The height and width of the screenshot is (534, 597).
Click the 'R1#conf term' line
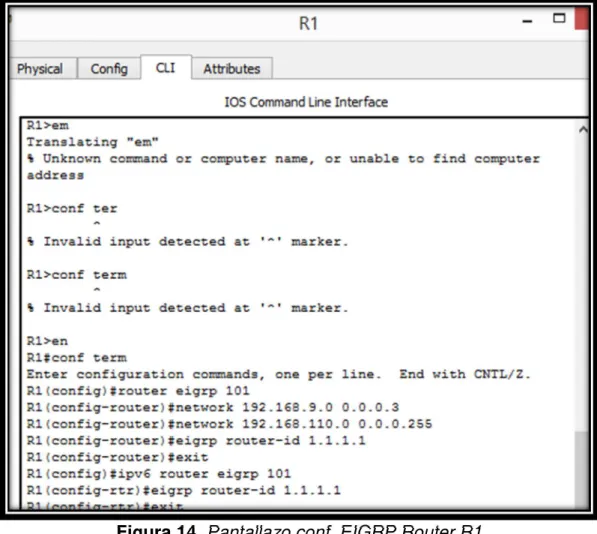[x=77, y=358]
